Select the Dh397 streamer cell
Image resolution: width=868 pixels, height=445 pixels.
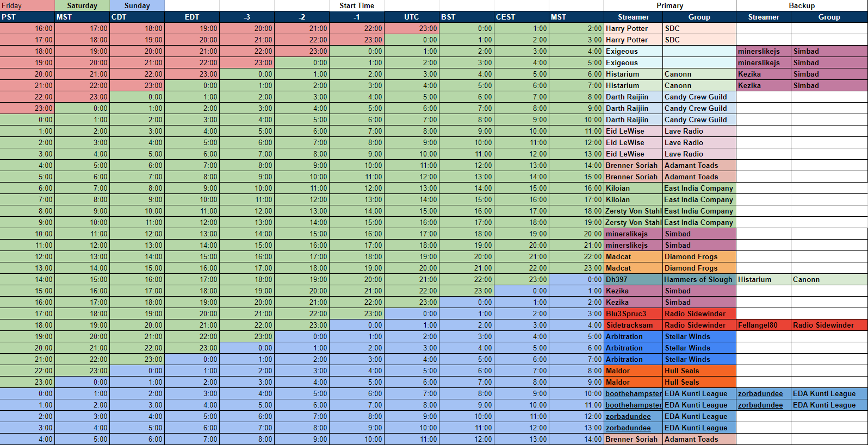click(633, 279)
